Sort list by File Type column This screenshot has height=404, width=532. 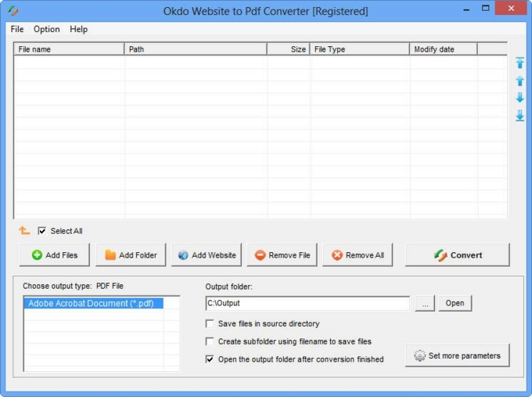(360, 49)
